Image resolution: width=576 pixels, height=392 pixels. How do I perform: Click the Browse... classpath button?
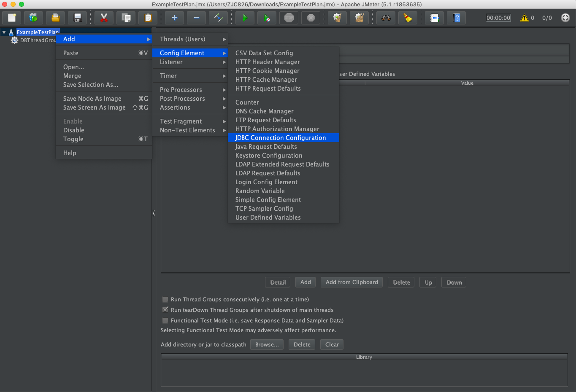pyautogui.click(x=267, y=344)
